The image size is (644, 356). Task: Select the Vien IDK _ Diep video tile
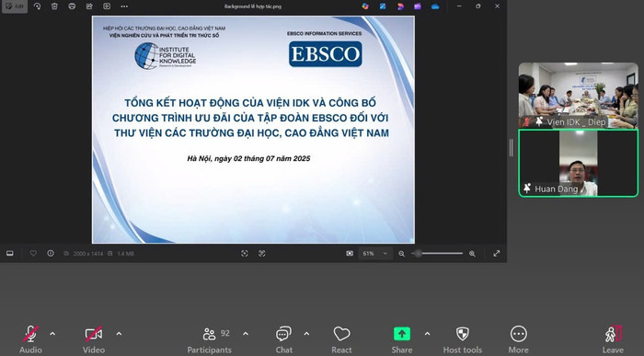[x=579, y=96]
